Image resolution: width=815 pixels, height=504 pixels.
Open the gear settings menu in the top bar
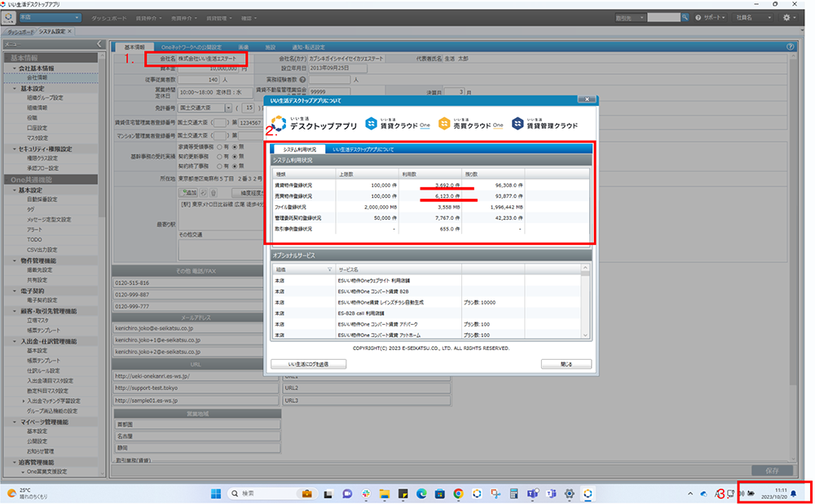point(787,18)
